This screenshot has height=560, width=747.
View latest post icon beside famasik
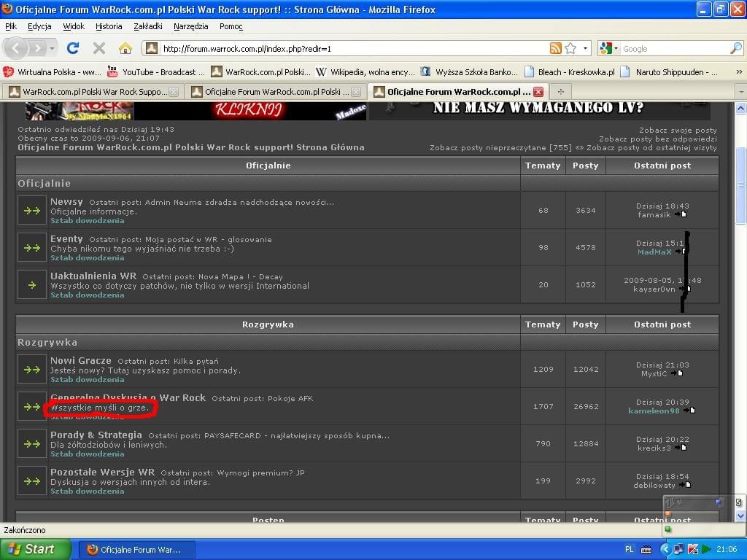click(681, 214)
